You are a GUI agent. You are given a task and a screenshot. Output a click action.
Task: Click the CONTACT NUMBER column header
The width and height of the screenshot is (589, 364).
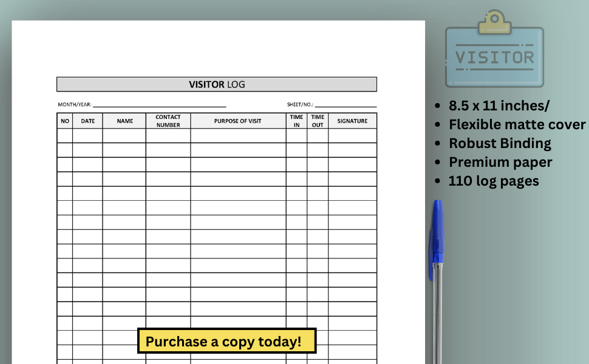[168, 121]
